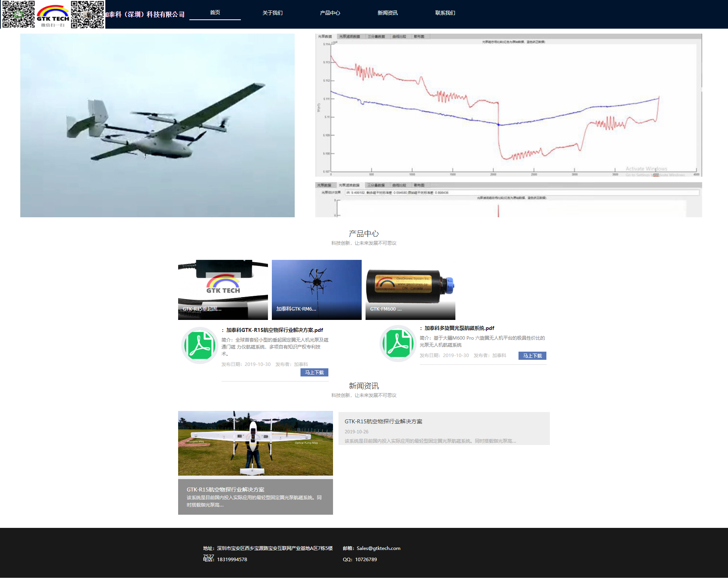Open the 加泰科GTK-RM6... drone product thumbnail

(x=316, y=289)
